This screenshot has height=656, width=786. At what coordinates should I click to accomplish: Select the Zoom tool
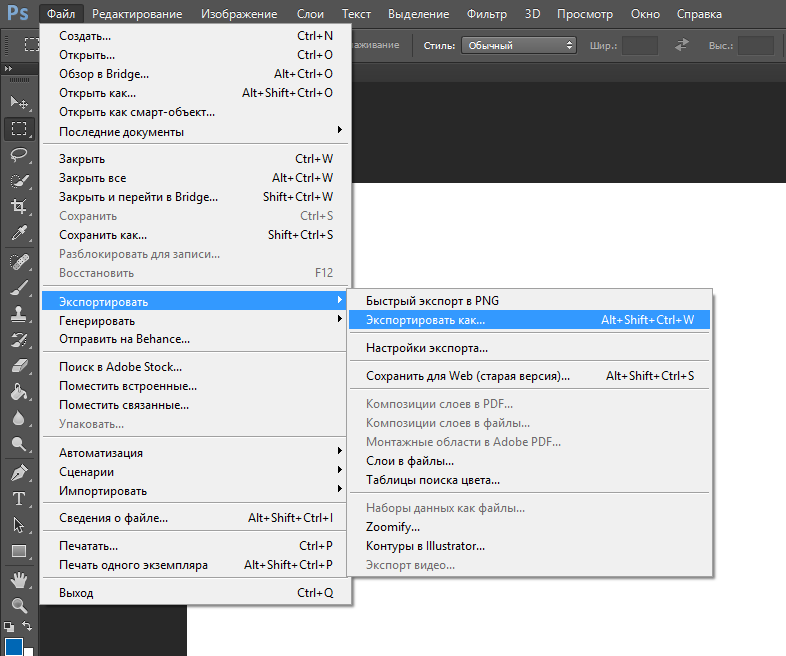19,606
